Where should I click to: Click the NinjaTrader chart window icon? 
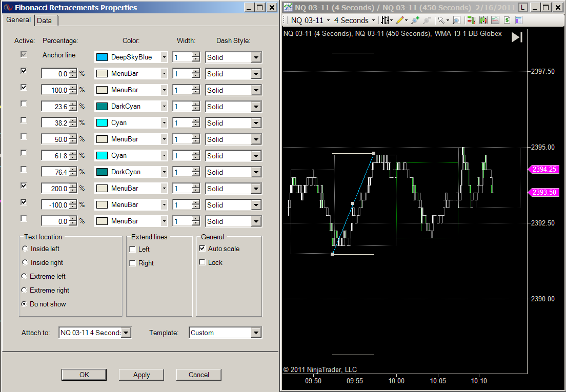288,8
